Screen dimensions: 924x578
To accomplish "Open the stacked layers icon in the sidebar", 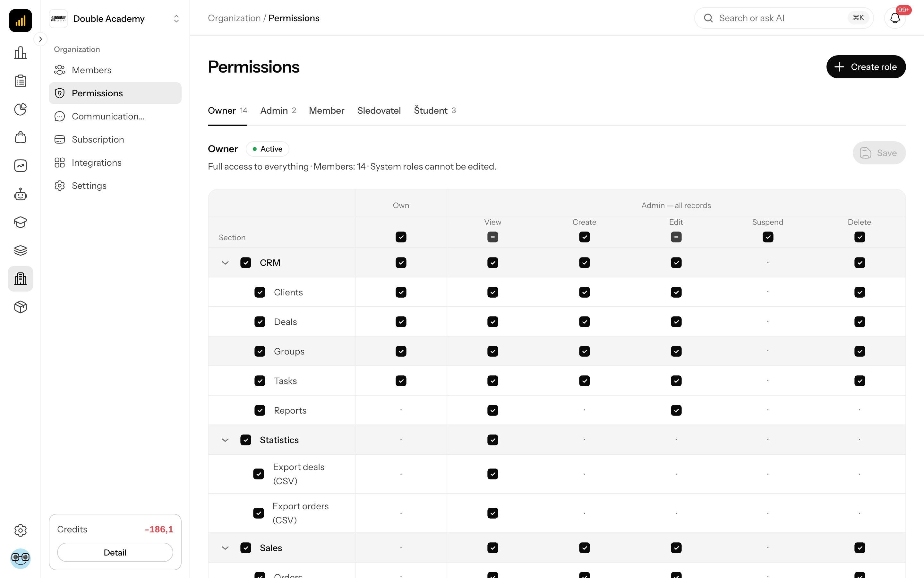I will pos(20,250).
